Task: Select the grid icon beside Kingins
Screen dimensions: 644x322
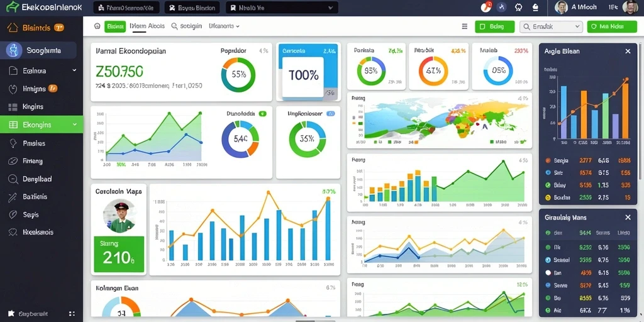Action: 13,107
